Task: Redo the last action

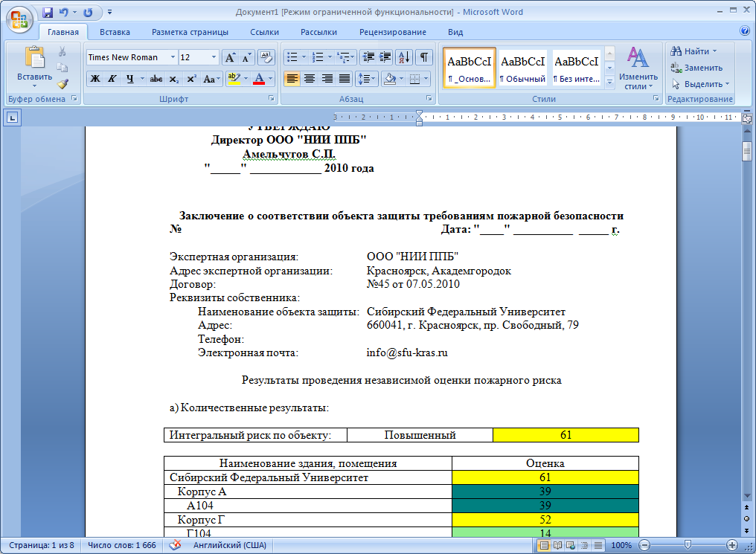Action: [88, 13]
